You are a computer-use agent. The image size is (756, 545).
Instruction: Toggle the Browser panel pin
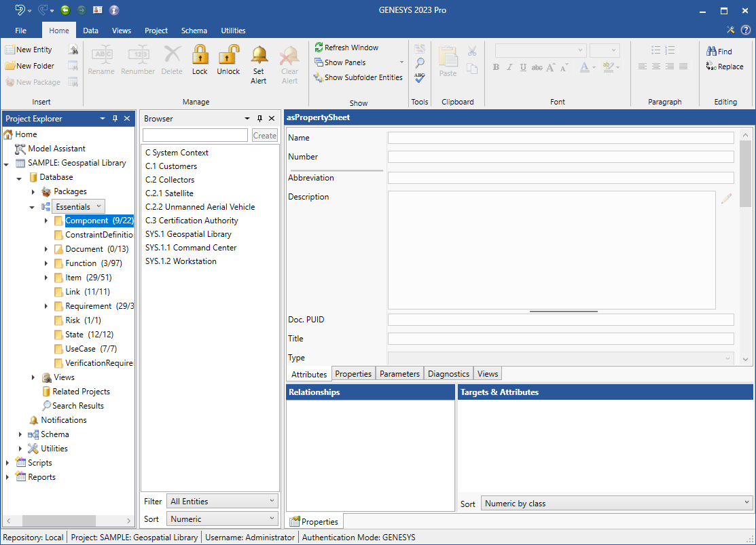click(260, 119)
